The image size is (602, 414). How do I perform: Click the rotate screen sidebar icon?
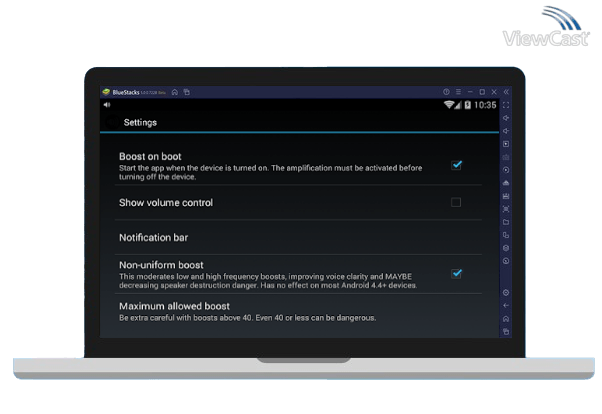506,235
